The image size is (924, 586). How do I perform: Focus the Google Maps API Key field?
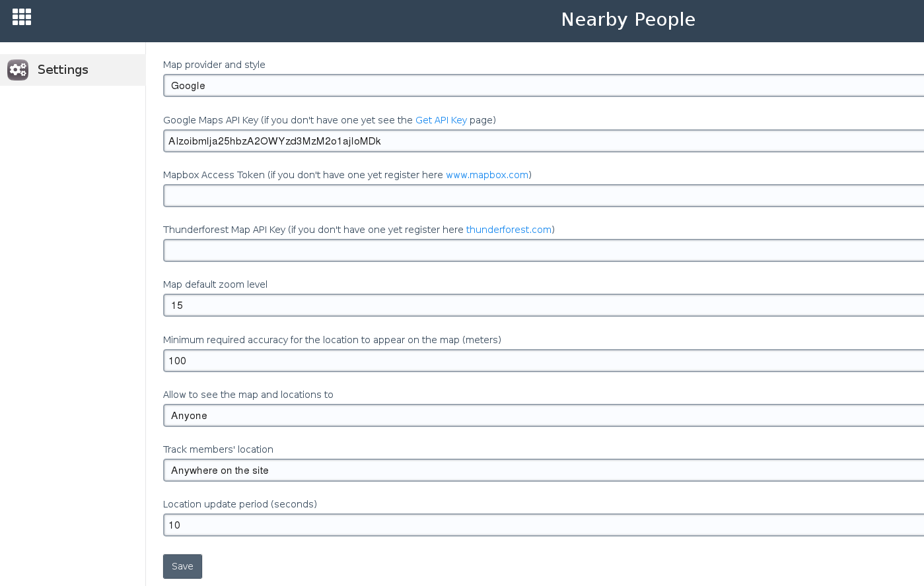tap(543, 141)
